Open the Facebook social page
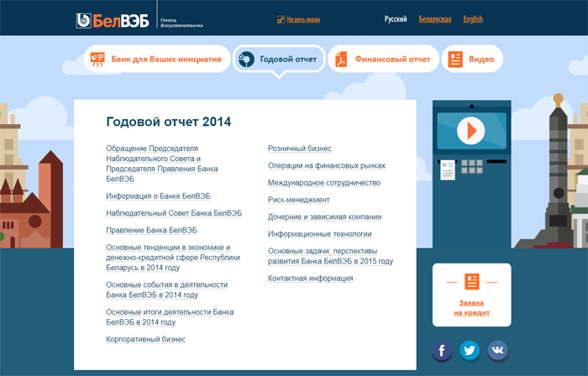588x376 pixels. tap(443, 350)
